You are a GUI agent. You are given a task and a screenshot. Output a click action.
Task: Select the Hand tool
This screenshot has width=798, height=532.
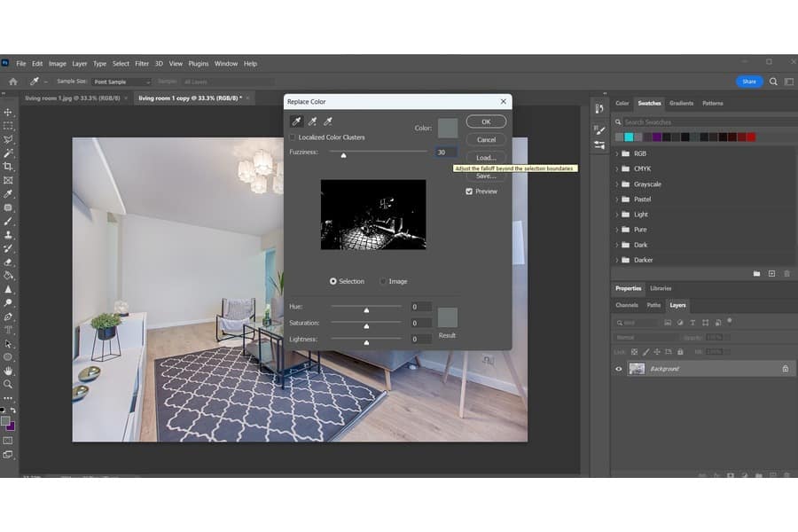pos(8,371)
